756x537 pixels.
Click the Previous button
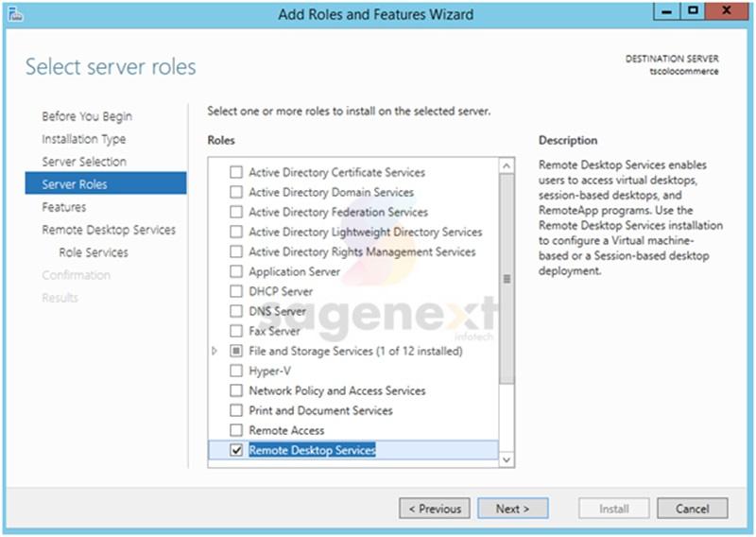(435, 509)
